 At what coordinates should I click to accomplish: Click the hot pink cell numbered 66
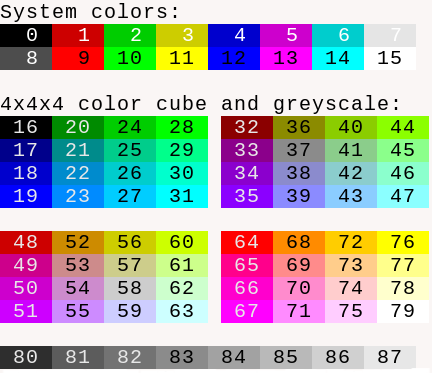pos(247,288)
